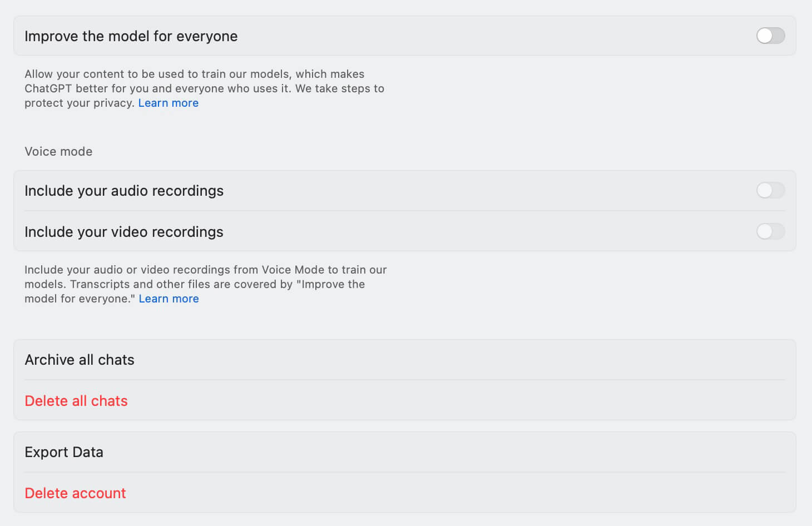Follow Learn more link under Voice mode description

click(169, 299)
